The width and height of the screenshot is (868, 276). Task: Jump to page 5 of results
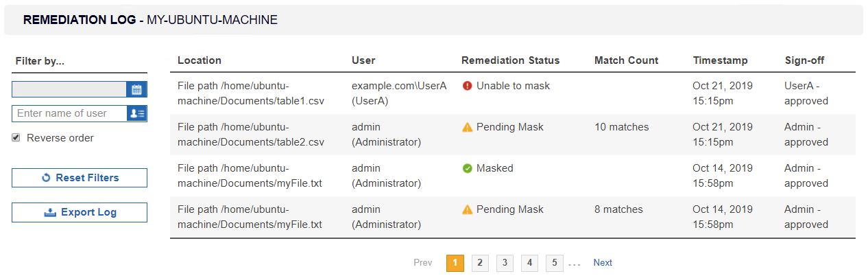click(x=554, y=263)
